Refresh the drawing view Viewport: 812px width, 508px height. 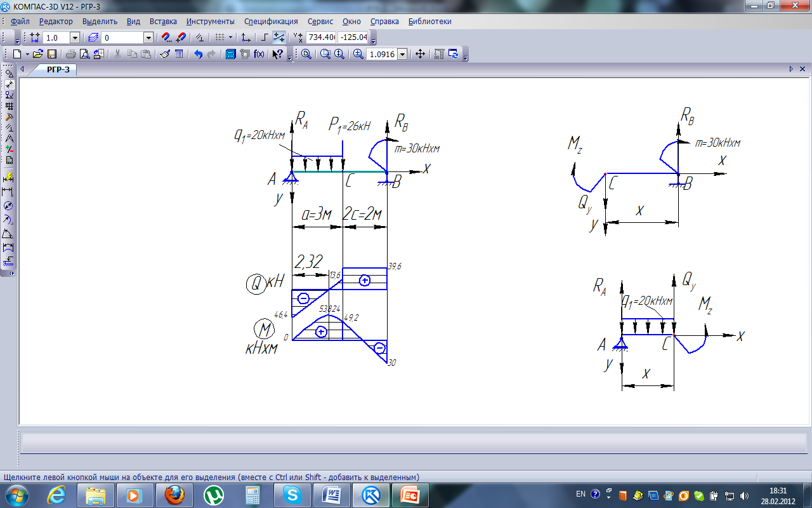pos(455,55)
